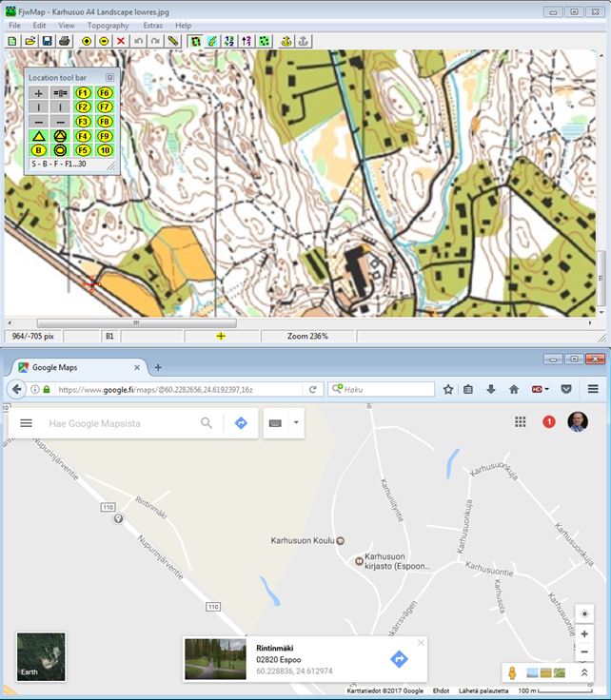611x700 pixels.
Task: Click the Haku search field
Action: [382, 389]
